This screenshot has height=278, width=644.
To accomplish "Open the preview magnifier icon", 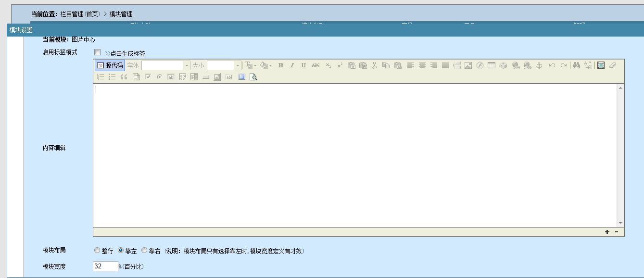I will point(253,77).
